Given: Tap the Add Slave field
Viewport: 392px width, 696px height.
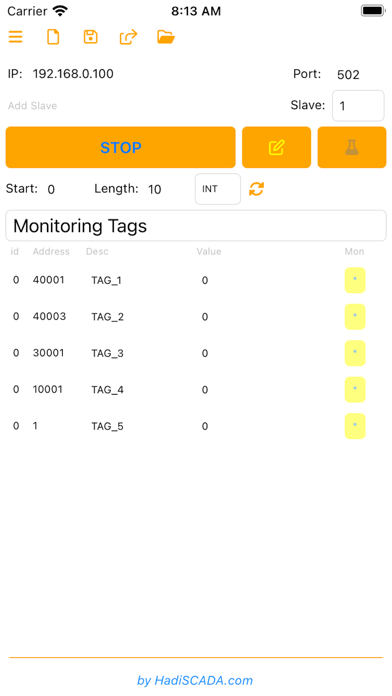Looking at the screenshot, I should [x=32, y=106].
